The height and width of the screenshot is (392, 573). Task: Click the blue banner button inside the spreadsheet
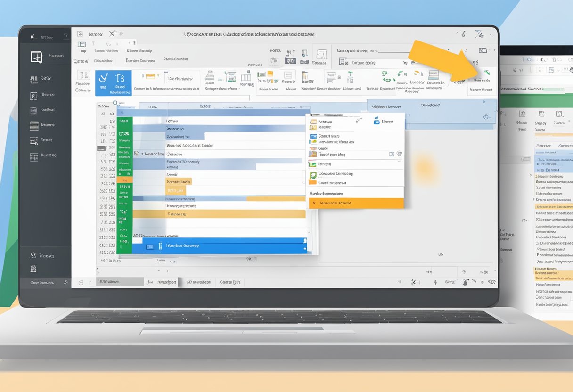pos(221,245)
